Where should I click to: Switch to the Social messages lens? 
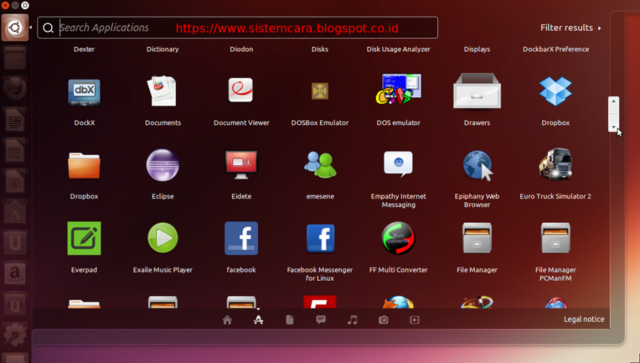click(321, 320)
